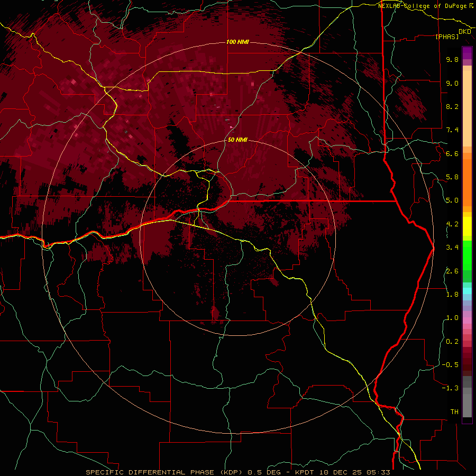Click the purple segment atop color bar
Viewport: 476px width, 476px height.
467,53
